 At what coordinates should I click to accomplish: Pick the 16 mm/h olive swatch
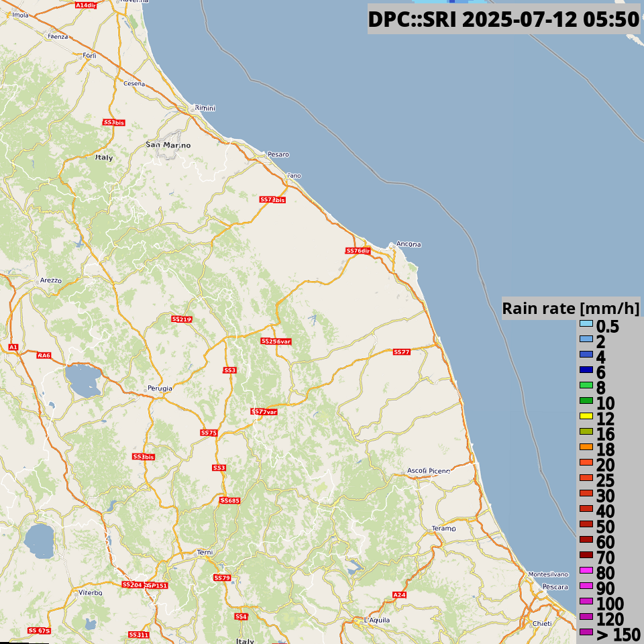586,431
